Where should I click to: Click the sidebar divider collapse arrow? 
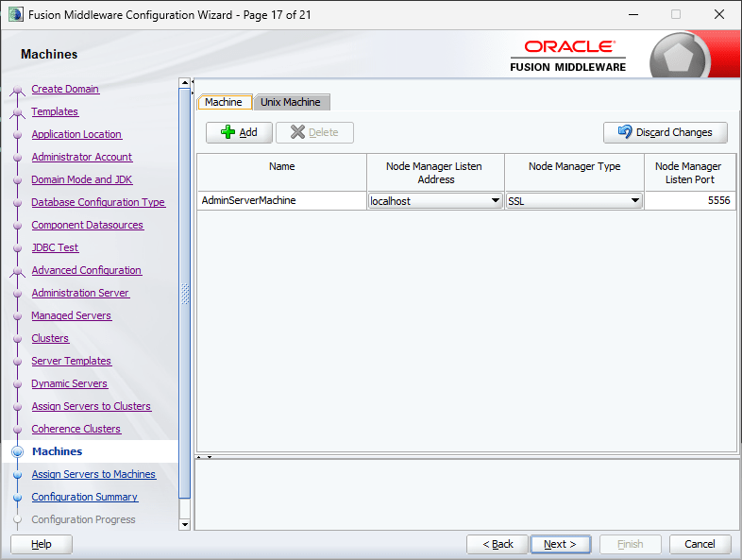(193, 82)
